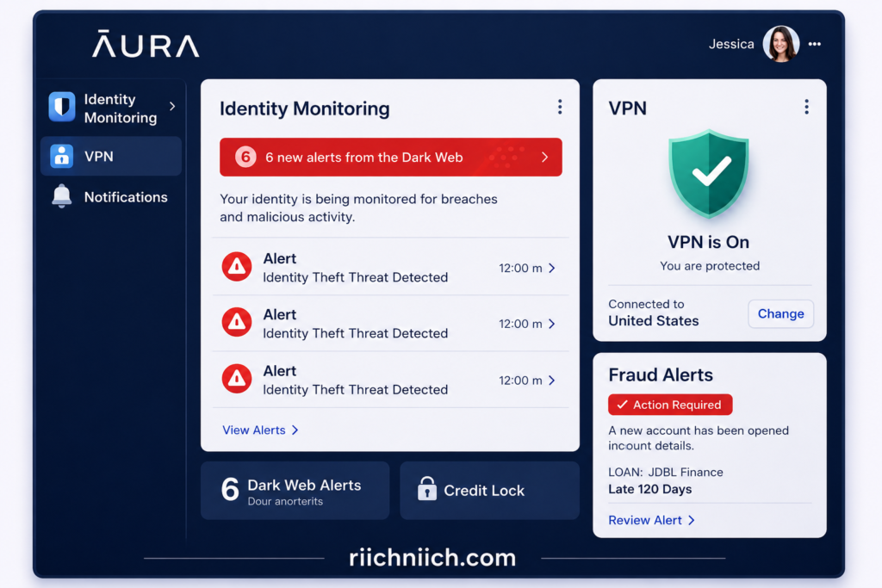
Task: Open the Credit Lock tile
Action: point(489,490)
